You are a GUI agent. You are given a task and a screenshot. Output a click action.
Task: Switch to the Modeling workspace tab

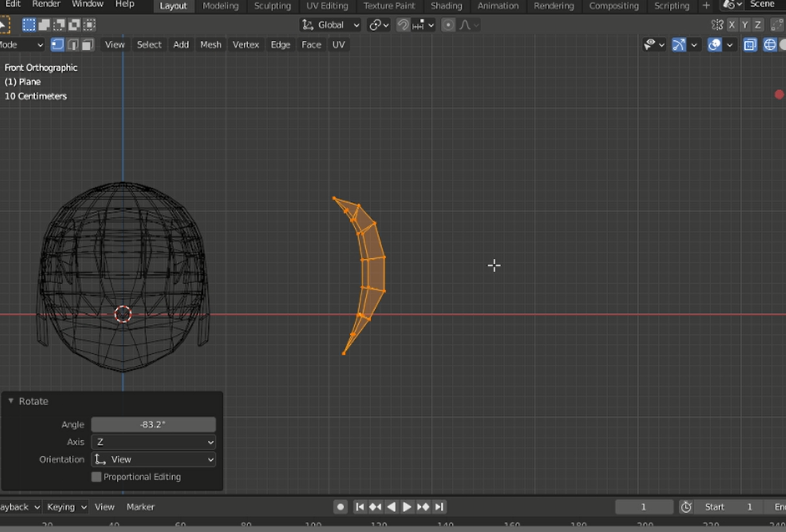coord(221,6)
